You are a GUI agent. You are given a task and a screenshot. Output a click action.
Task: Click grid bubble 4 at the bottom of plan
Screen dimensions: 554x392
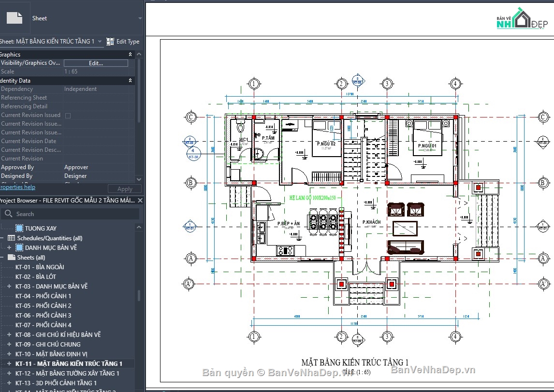click(455, 336)
